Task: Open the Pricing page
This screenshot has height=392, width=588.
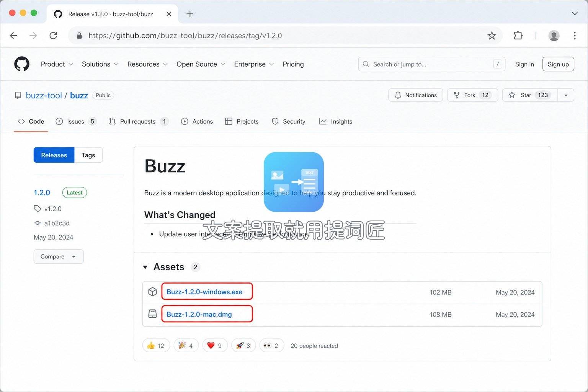Action: click(293, 64)
